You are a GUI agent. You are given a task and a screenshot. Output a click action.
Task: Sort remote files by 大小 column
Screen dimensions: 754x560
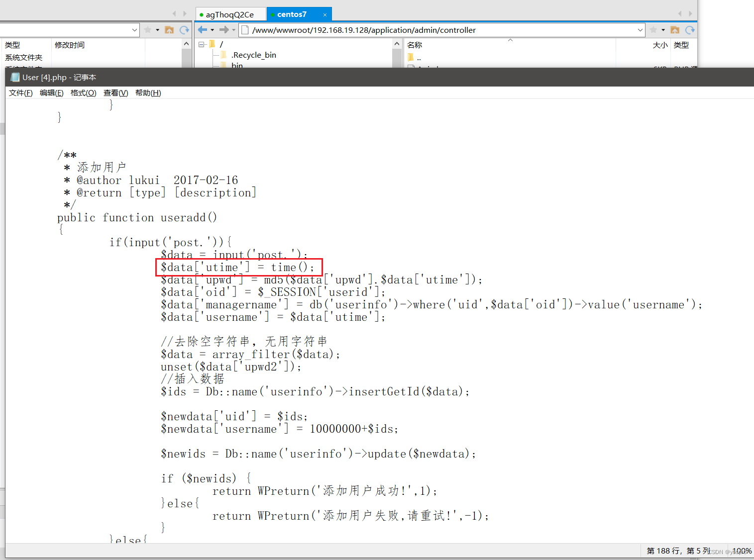660,45
